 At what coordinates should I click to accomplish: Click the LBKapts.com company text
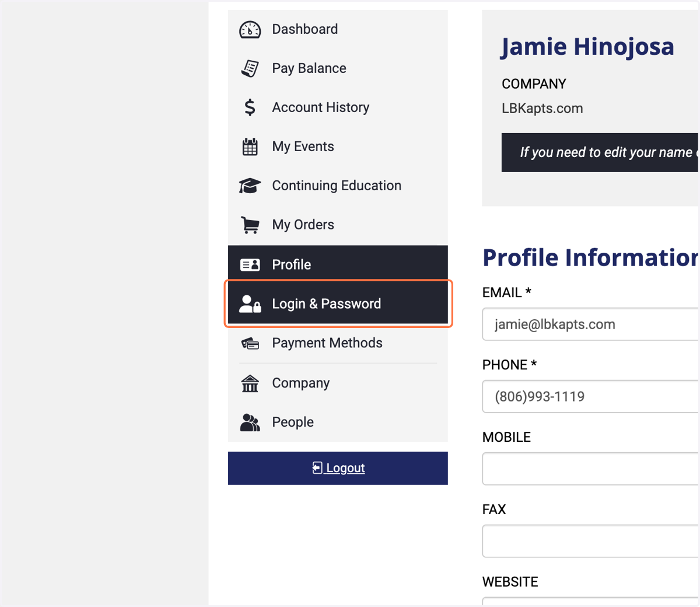[542, 109]
